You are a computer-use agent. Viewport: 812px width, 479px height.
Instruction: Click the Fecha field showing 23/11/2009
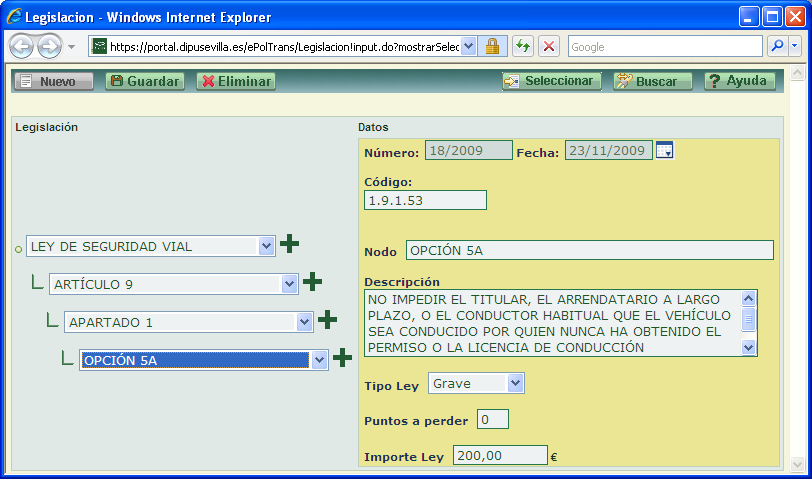coord(608,150)
